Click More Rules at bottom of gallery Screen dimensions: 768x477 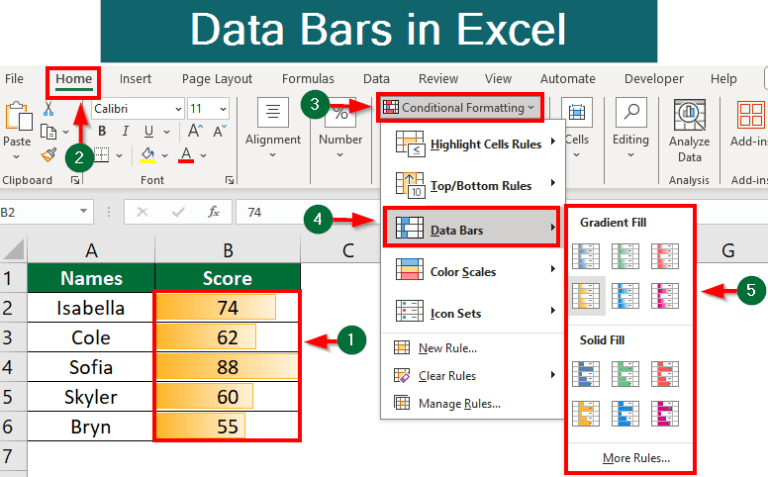tap(636, 458)
